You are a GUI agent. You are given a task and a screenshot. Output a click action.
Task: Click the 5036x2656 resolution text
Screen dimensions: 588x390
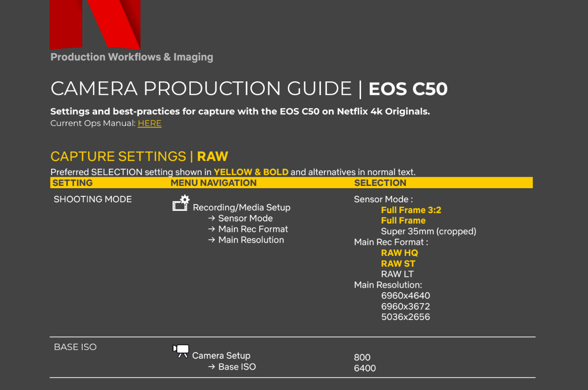tap(405, 317)
